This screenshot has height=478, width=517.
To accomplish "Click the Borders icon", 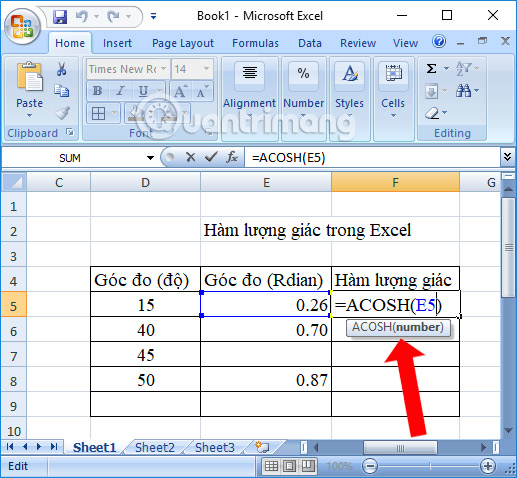I will pos(98,113).
